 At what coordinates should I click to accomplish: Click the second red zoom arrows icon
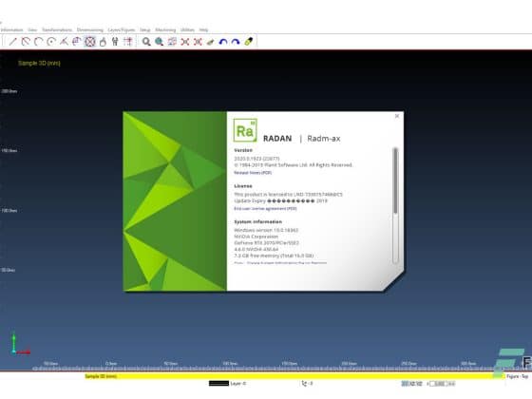(198, 42)
